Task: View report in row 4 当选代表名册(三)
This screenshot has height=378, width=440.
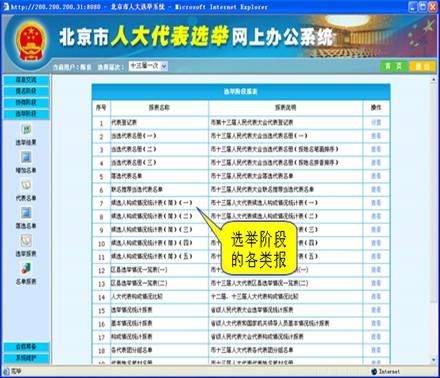Action: [376, 163]
